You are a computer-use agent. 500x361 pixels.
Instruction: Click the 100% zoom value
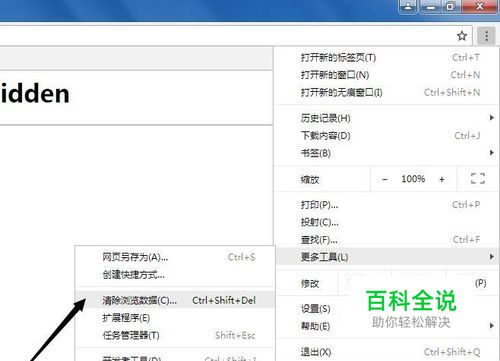(x=413, y=179)
